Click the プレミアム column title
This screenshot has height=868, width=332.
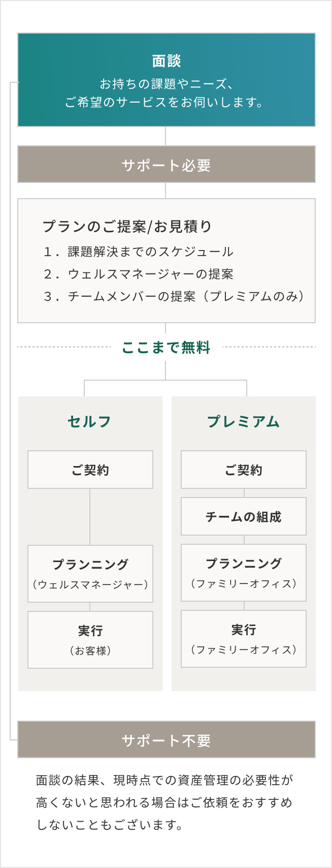[x=244, y=421]
